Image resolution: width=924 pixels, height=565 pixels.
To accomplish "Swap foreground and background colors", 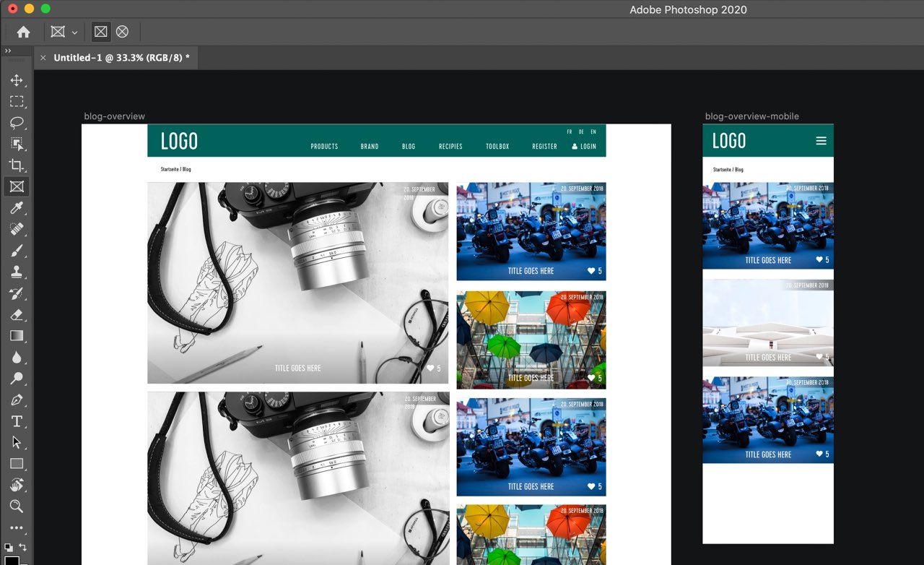I will click(x=23, y=547).
